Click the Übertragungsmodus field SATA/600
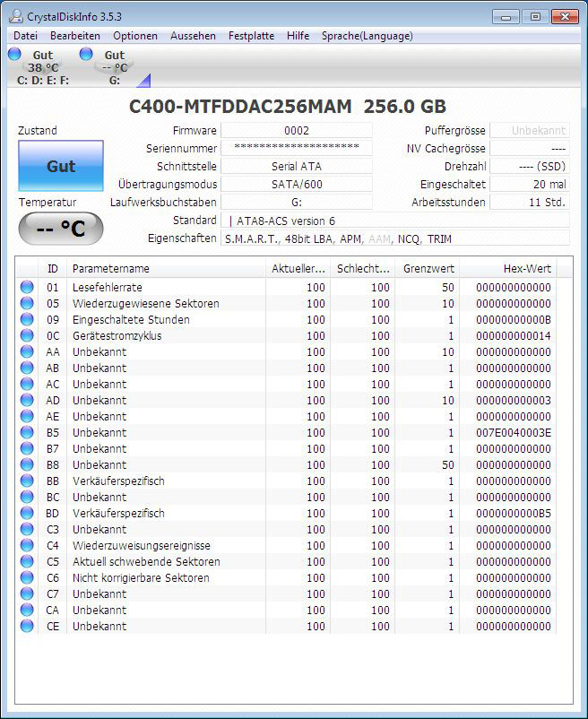The height and width of the screenshot is (719, 588). point(297,184)
